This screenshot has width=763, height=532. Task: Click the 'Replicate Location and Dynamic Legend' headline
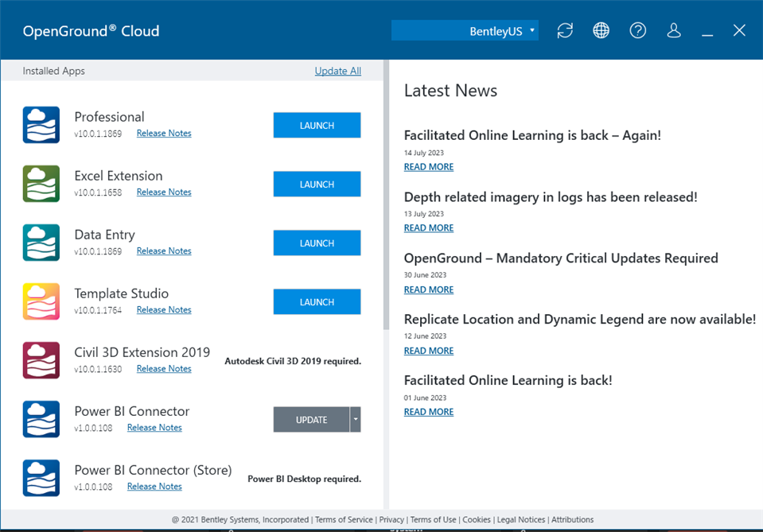580,320
